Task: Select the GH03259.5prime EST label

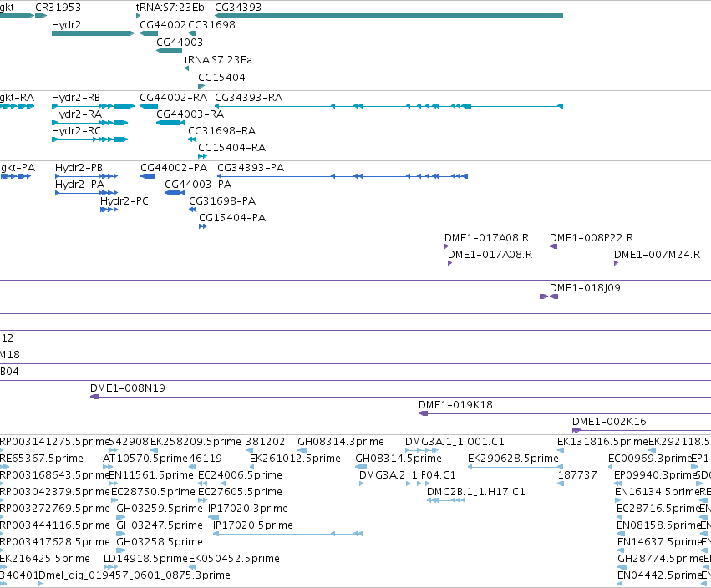Action: click(159, 509)
